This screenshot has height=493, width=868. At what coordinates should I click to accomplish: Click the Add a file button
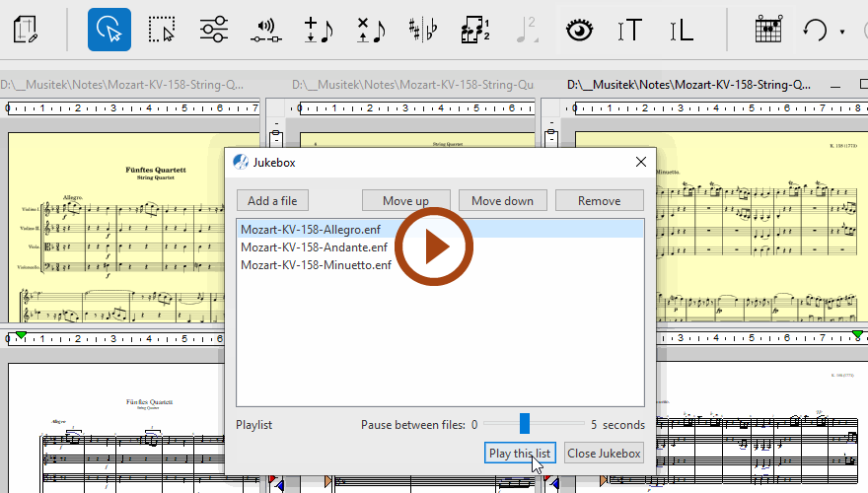coord(272,201)
